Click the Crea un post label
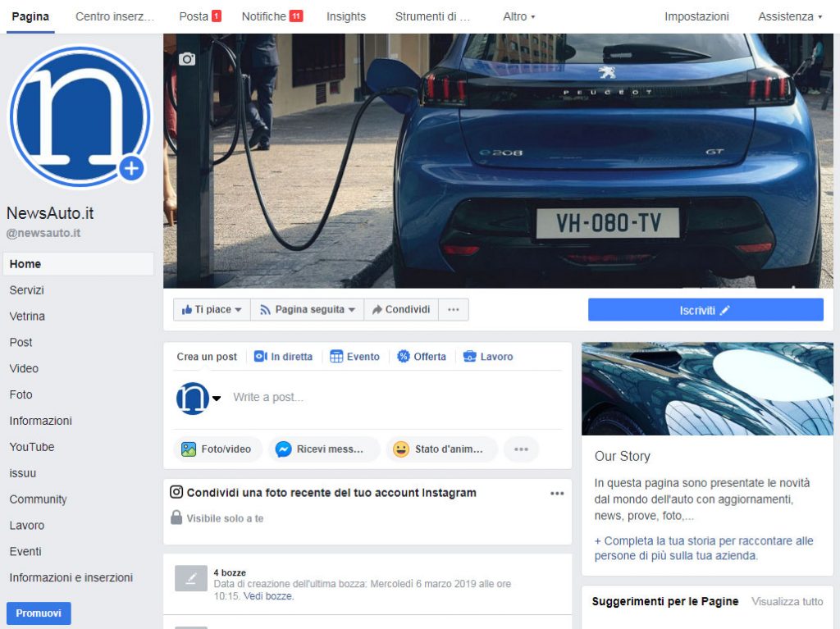 (207, 357)
